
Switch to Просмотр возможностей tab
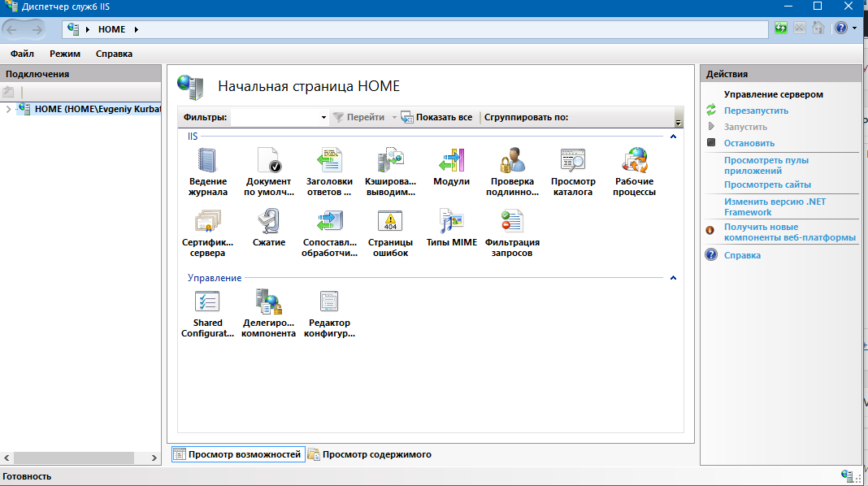tap(238, 454)
